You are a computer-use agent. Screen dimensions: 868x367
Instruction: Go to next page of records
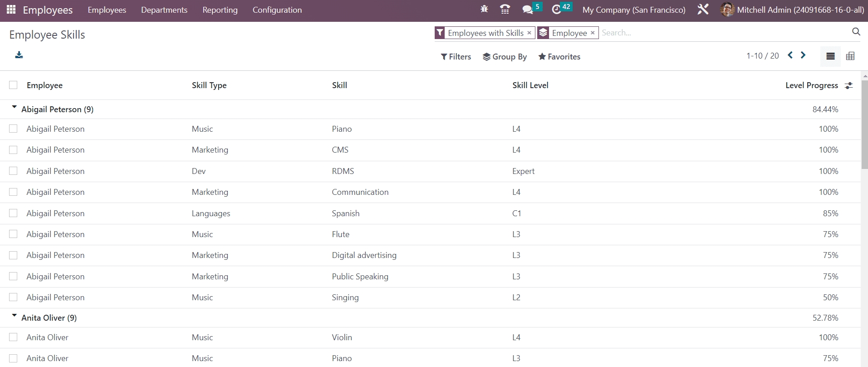pyautogui.click(x=803, y=55)
